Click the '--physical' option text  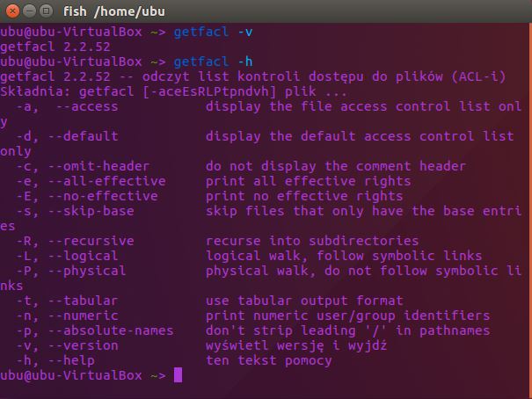[x=91, y=271]
